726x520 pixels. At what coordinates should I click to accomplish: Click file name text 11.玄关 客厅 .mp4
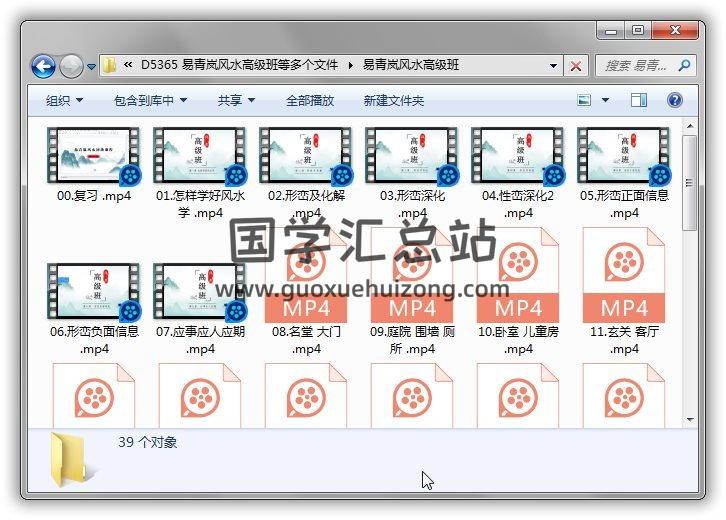(624, 340)
